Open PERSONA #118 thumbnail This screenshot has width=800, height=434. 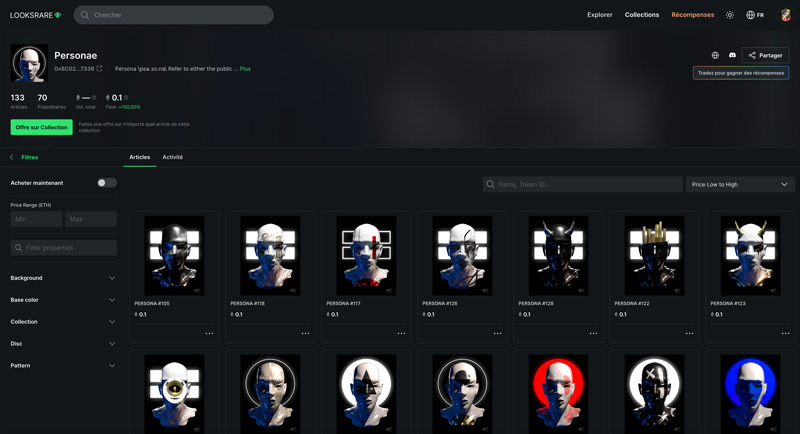pyautogui.click(x=270, y=256)
